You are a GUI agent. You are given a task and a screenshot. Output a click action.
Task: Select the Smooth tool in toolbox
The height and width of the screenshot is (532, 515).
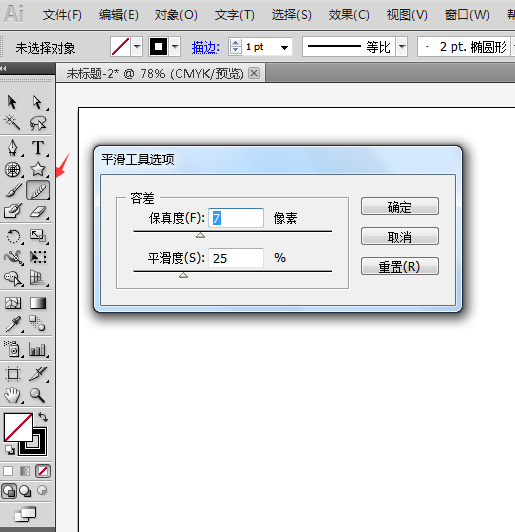[38, 190]
